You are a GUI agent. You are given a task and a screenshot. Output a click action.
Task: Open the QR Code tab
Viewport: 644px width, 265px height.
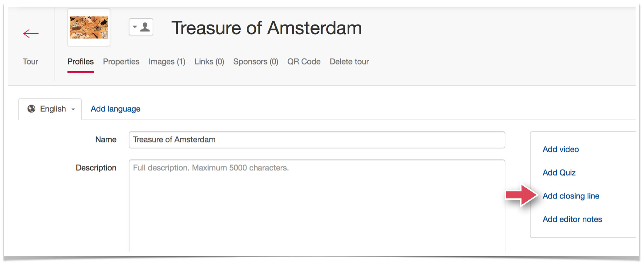[x=304, y=62]
